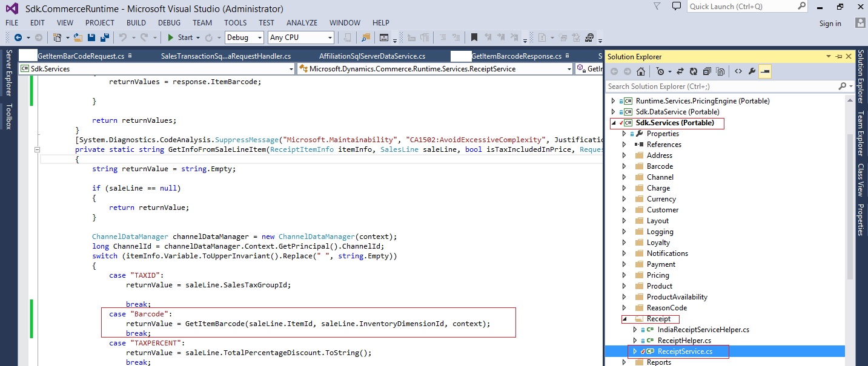Click the Open File toolbar icon
Screen dimensions: 868x366
(78, 38)
